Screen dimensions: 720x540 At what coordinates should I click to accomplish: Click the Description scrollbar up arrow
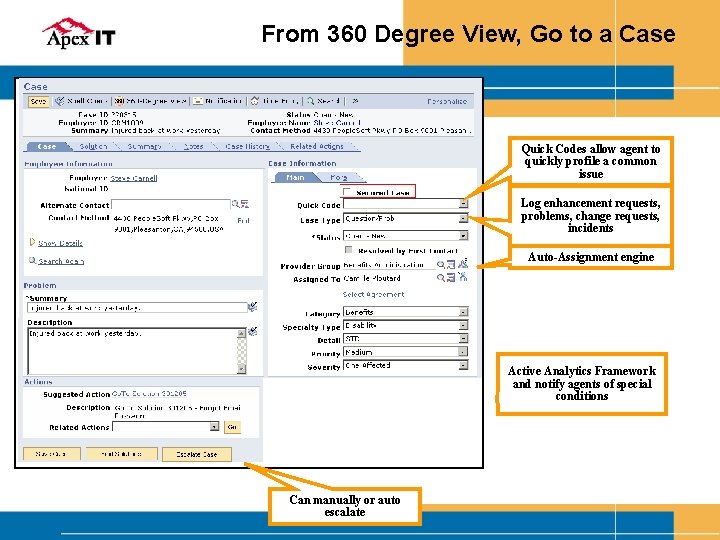coord(242,333)
